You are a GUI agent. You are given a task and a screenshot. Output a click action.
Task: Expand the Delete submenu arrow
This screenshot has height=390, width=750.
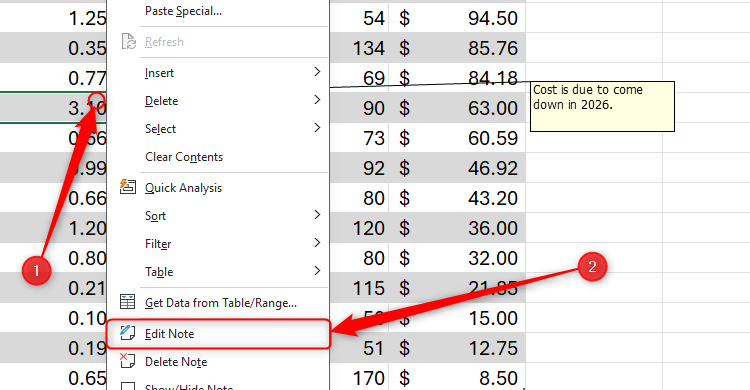coord(317,100)
